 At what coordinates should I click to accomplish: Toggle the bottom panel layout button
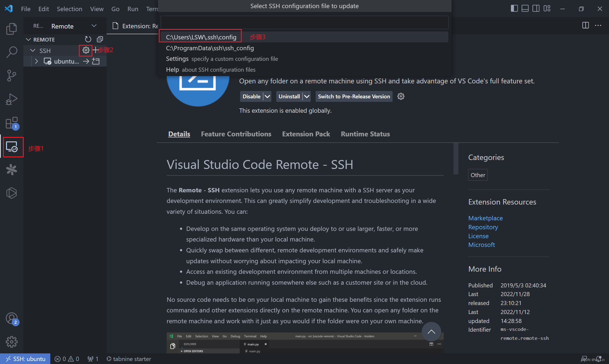[x=525, y=9]
